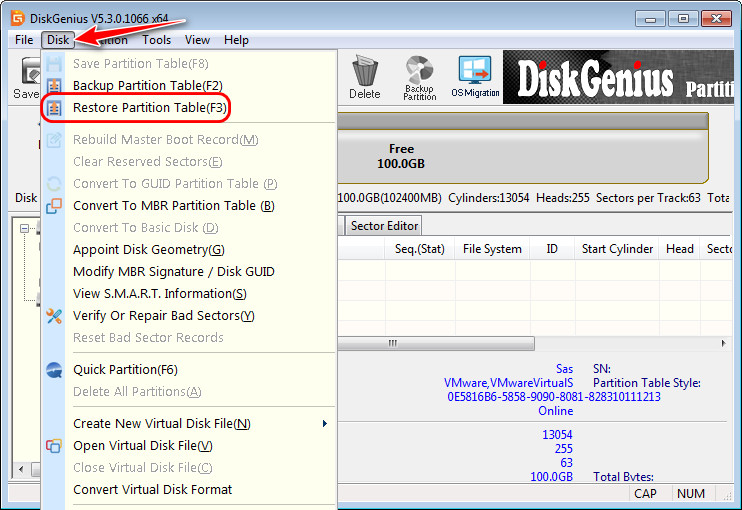Click the right scroll arrow of partition list
The width and height of the screenshot is (742, 510).
(x=724, y=343)
